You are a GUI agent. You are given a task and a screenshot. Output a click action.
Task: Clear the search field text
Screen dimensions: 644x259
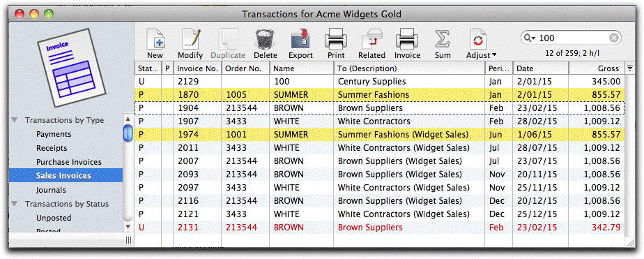pos(613,38)
